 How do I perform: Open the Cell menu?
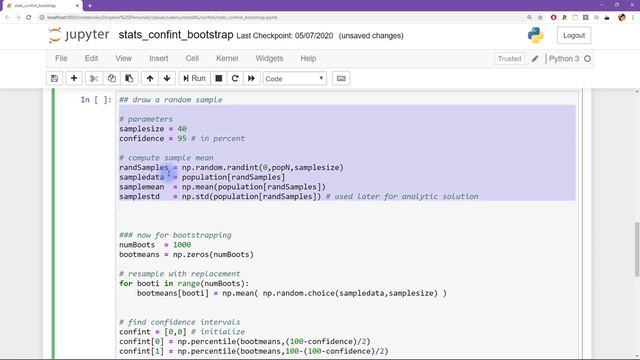(192, 58)
